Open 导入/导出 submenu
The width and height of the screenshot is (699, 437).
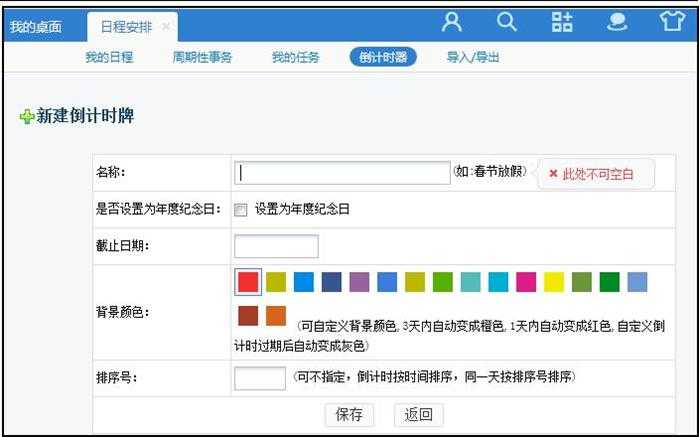(x=473, y=57)
